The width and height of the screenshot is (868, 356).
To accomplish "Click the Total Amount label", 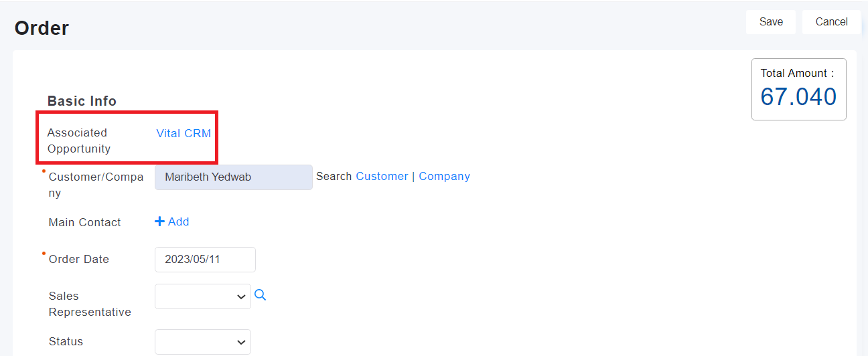I will coord(797,73).
